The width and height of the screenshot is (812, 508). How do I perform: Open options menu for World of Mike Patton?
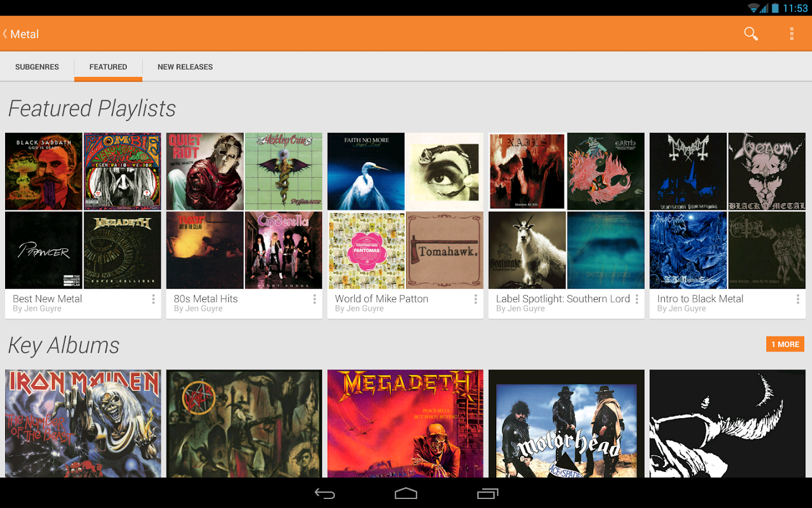476,299
